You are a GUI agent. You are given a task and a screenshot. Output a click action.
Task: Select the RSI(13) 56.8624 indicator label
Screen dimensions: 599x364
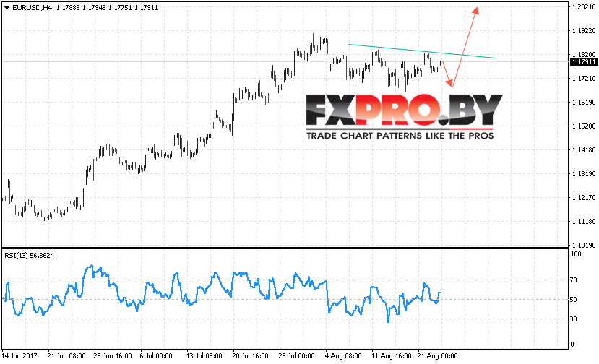click(30, 256)
